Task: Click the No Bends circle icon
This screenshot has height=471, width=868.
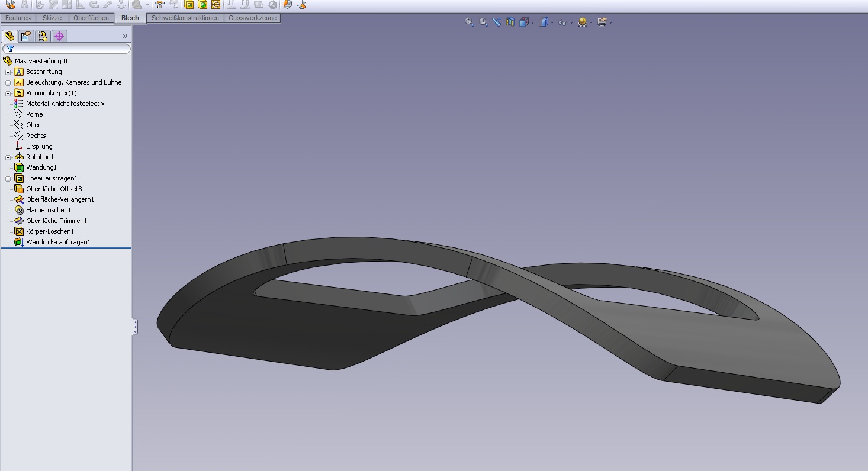Action: coord(272,4)
